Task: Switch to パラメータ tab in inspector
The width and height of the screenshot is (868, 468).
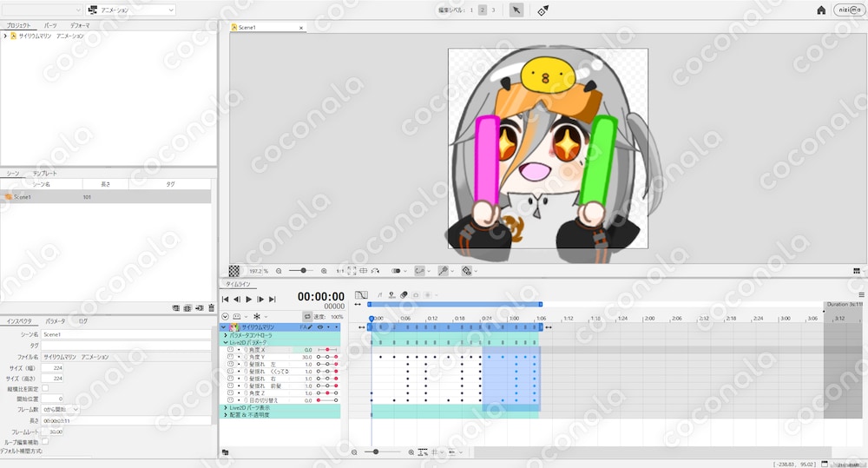Action: pos(56,321)
